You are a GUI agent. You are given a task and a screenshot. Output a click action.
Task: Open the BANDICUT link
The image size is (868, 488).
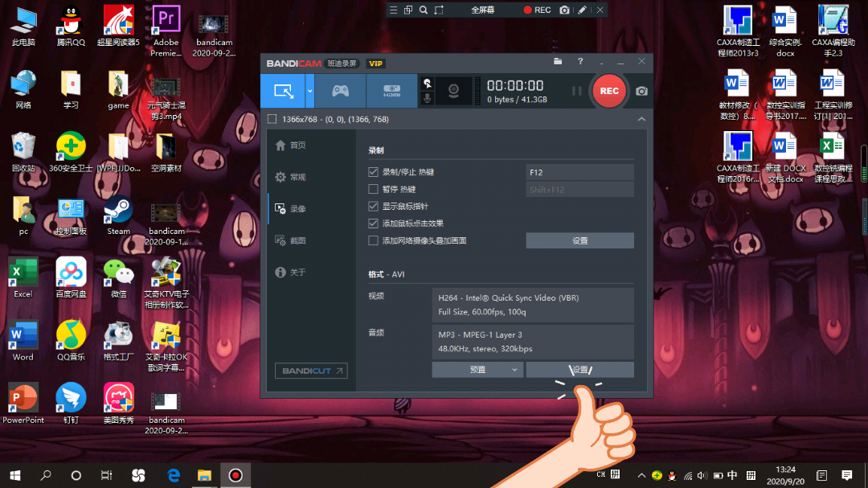point(311,371)
